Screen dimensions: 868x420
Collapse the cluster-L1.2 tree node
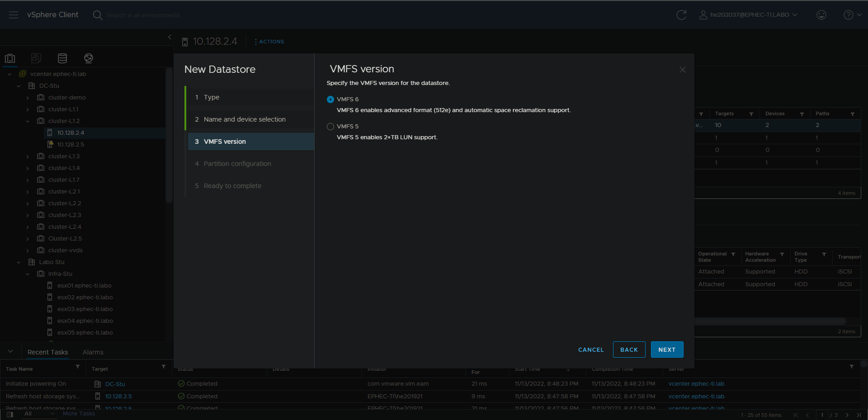click(x=28, y=121)
